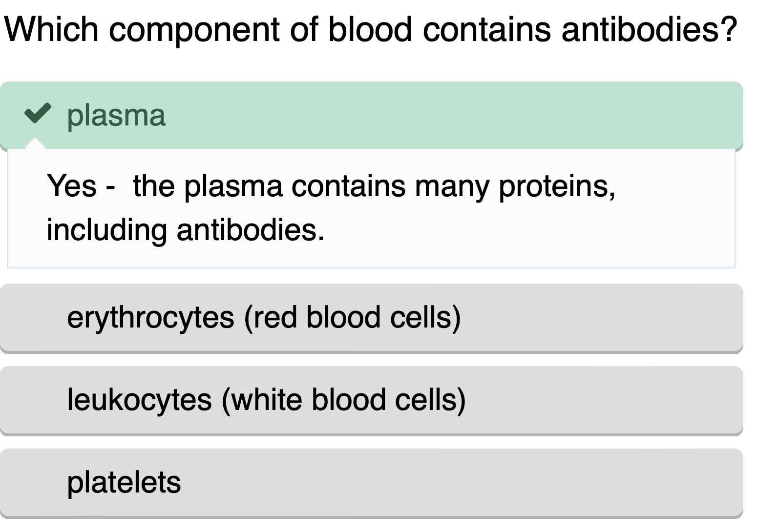
Task: Click empty right side of the plasma bar
Action: (586, 115)
